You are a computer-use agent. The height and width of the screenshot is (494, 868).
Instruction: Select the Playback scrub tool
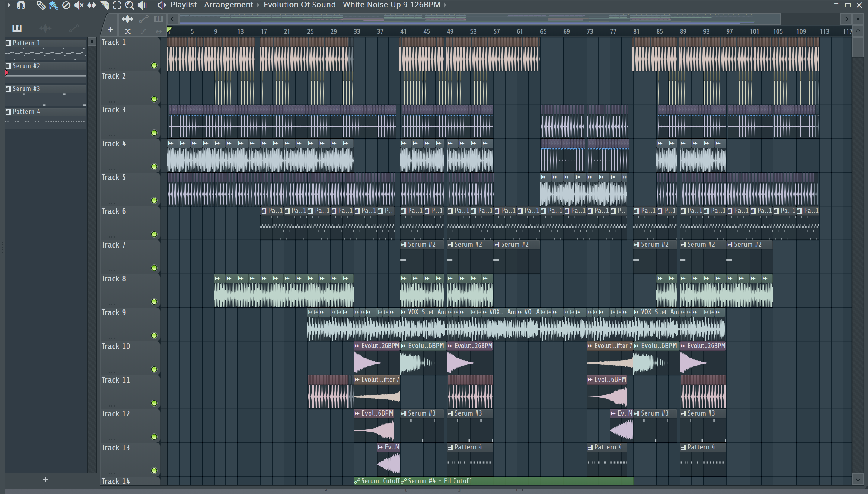coord(142,5)
